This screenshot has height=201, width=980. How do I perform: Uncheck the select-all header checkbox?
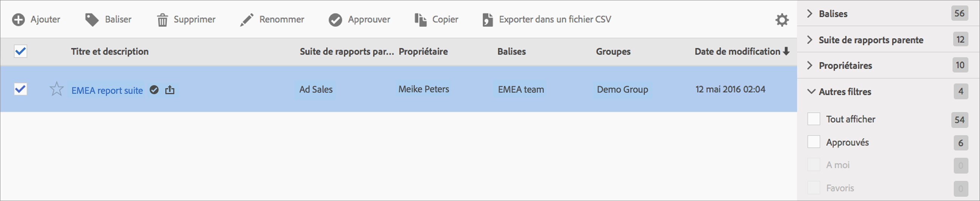pos(21,51)
